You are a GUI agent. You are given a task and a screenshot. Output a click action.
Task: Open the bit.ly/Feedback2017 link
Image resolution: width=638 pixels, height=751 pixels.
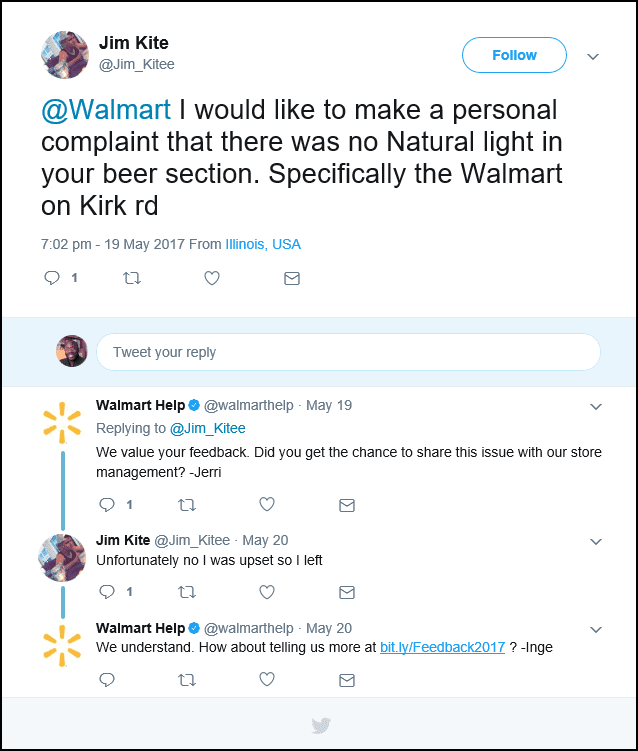[442, 648]
